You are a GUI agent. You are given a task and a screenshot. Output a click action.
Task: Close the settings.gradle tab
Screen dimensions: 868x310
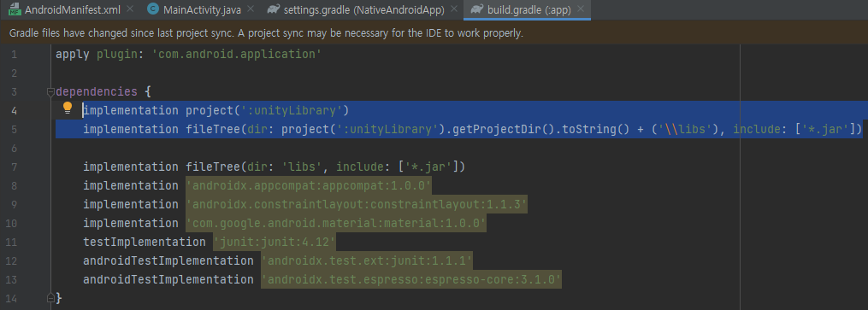pyautogui.click(x=454, y=9)
